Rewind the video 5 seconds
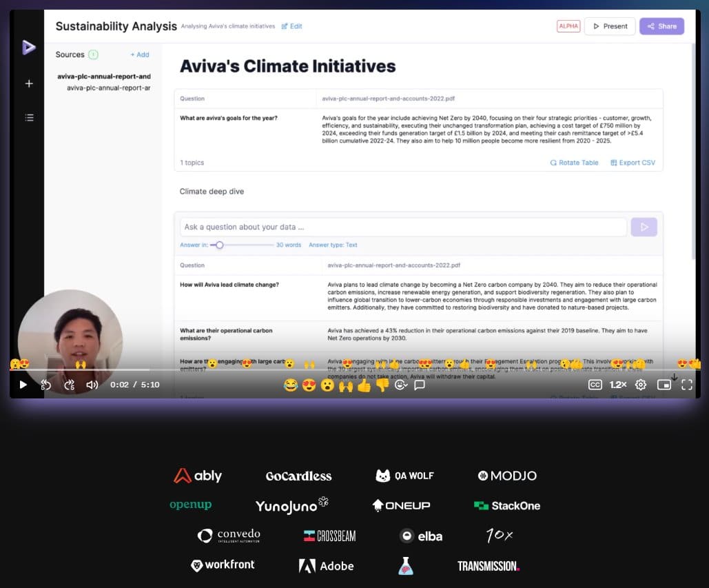709x588 pixels. tap(45, 385)
